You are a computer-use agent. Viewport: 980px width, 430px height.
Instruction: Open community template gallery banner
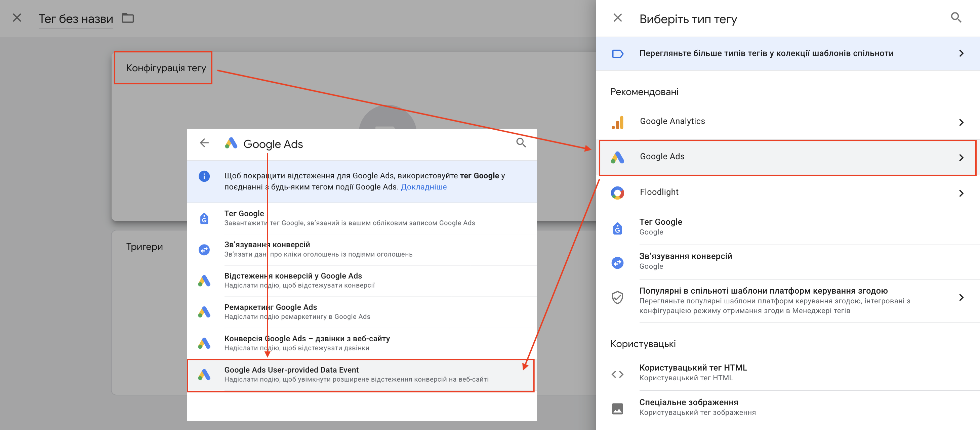pyautogui.click(x=787, y=54)
